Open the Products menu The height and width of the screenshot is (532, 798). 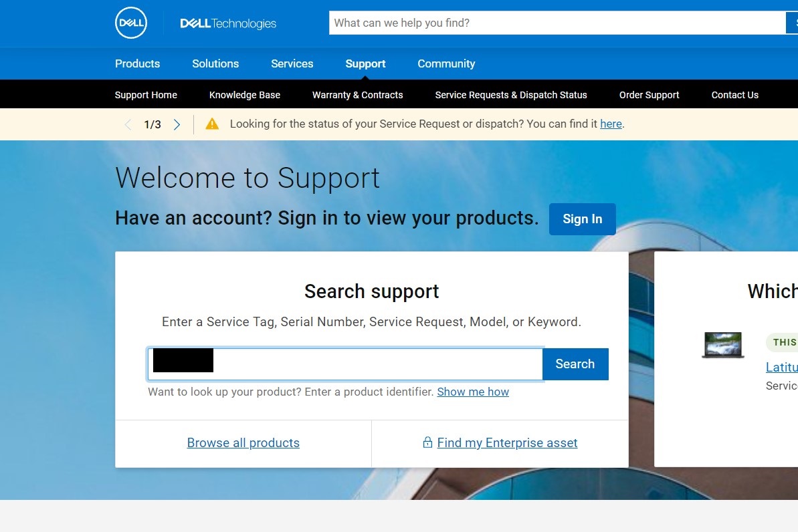pos(137,63)
